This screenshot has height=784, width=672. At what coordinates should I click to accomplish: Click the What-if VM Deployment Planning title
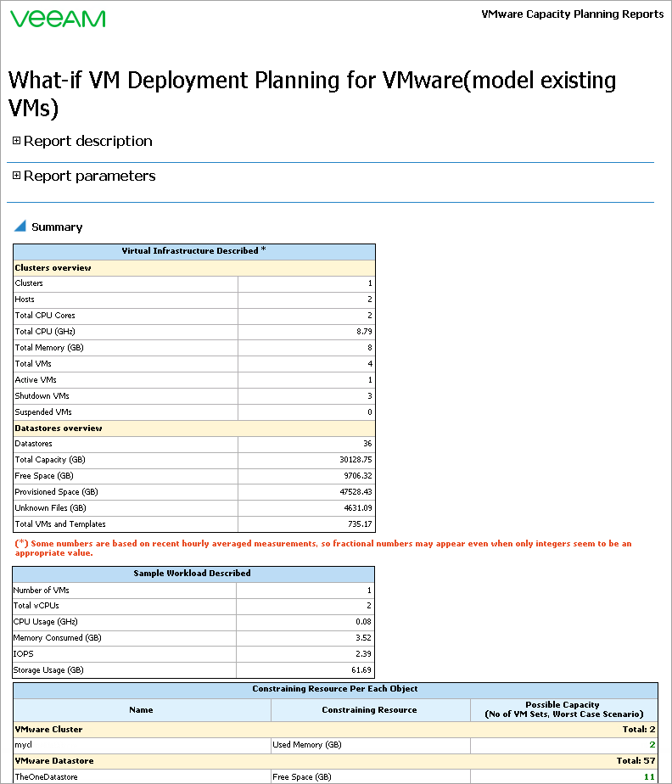pyautogui.click(x=312, y=93)
